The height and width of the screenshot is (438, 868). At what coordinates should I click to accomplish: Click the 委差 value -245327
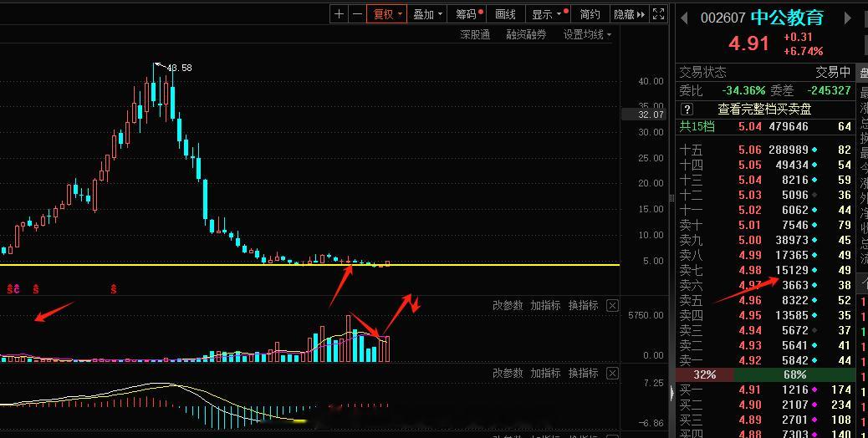(x=829, y=90)
